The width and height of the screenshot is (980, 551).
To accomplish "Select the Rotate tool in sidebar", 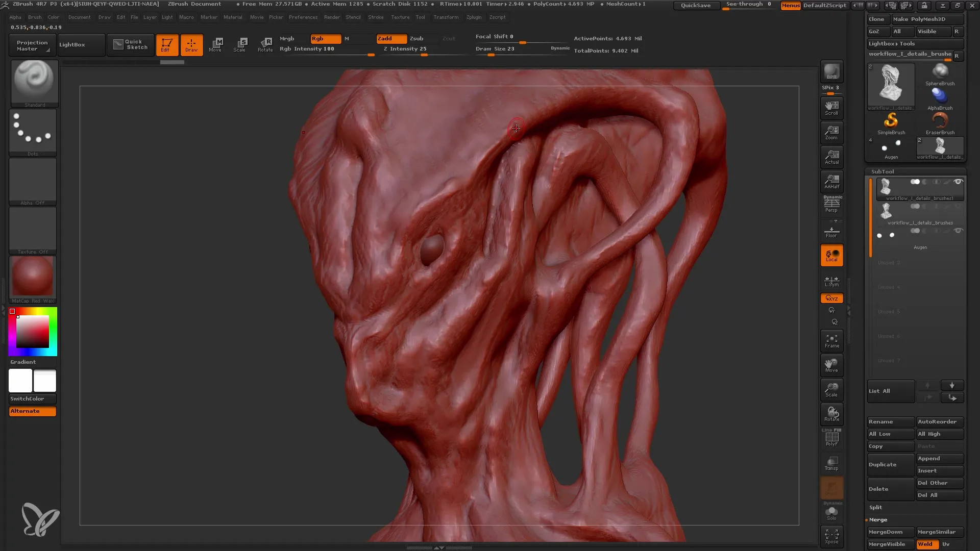I will 832,413.
